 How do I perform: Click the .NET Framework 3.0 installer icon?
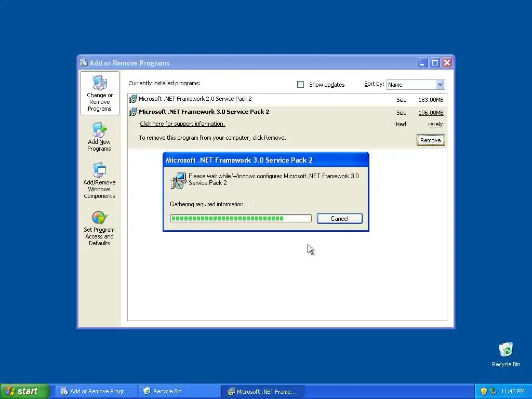133,112
